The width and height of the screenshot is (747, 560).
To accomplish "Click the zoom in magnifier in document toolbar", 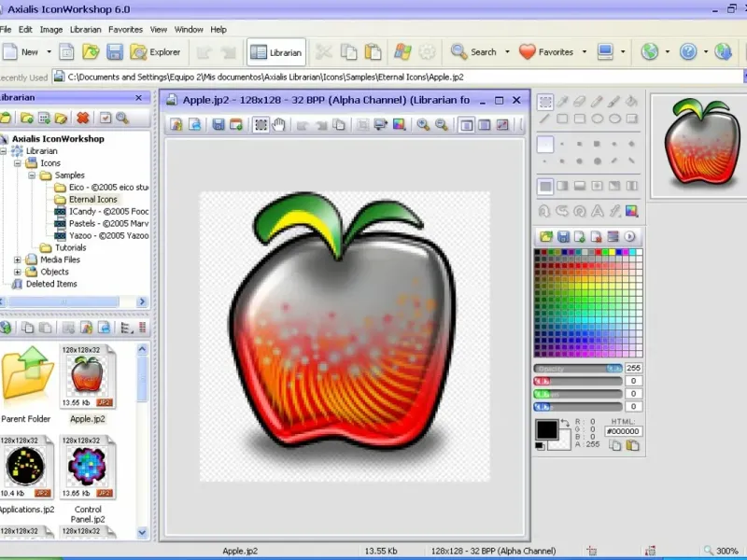I will tap(423, 125).
